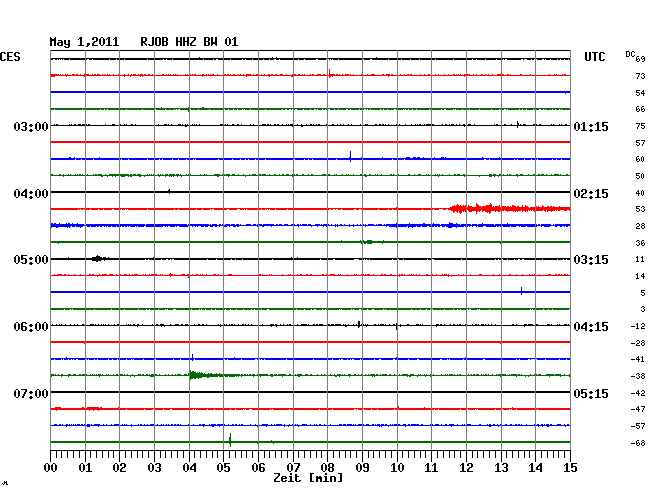Click the DC offset value 57
650x494 pixels.
point(640,143)
